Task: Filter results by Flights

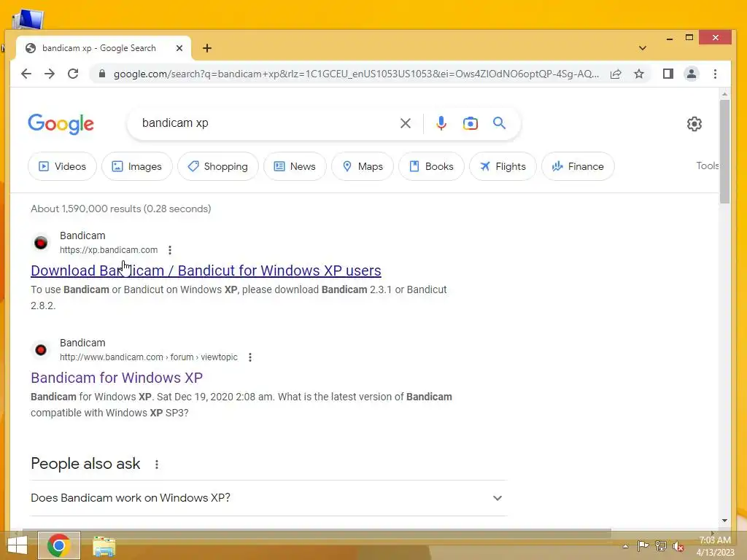Action: tap(503, 166)
